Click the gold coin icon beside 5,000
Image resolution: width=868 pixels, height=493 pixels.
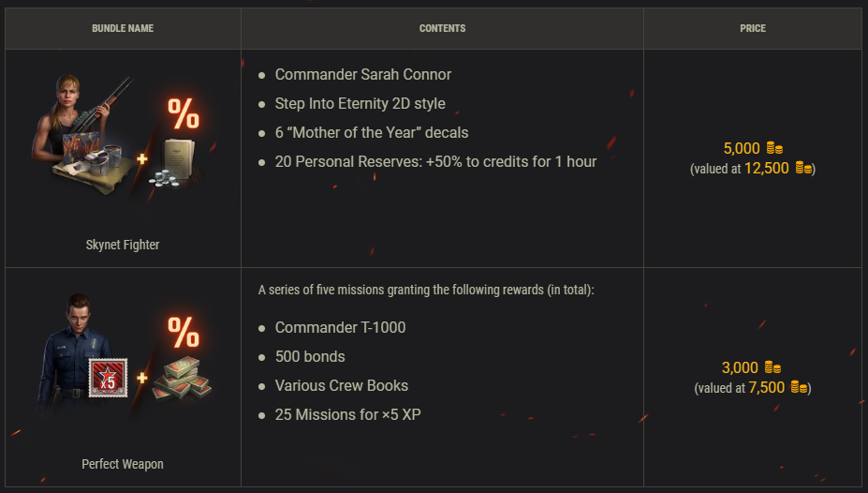click(x=774, y=148)
